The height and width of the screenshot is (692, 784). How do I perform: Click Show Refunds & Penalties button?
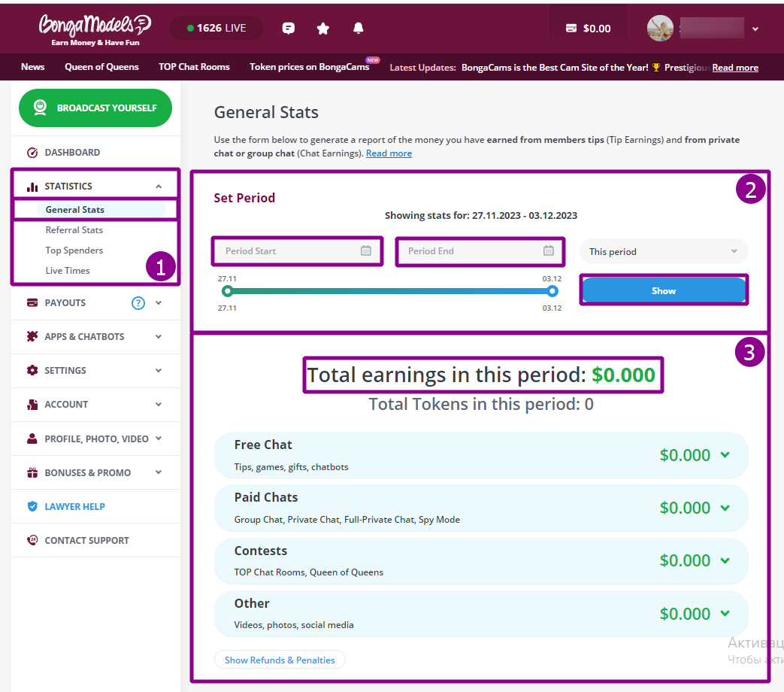point(280,660)
